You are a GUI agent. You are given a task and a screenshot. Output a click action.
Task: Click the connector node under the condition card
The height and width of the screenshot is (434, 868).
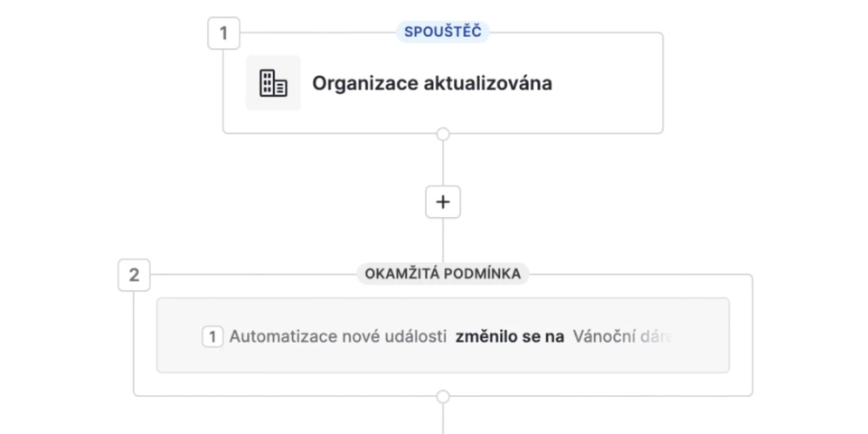(443, 396)
